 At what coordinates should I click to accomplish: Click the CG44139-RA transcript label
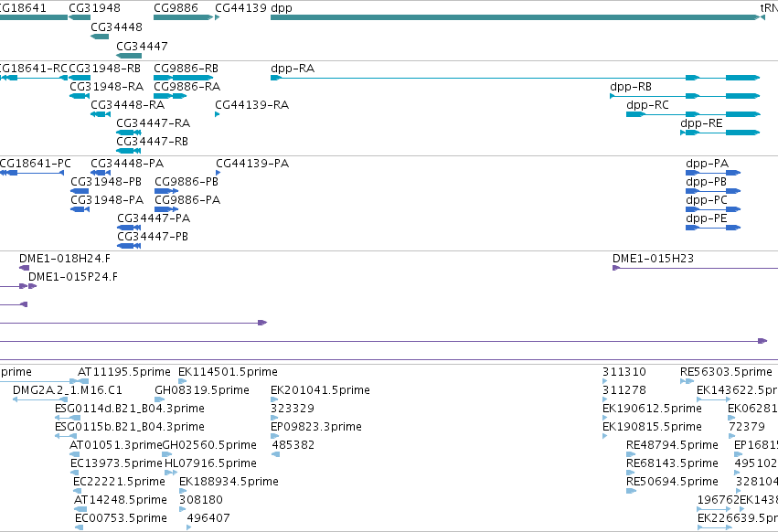tap(252, 105)
